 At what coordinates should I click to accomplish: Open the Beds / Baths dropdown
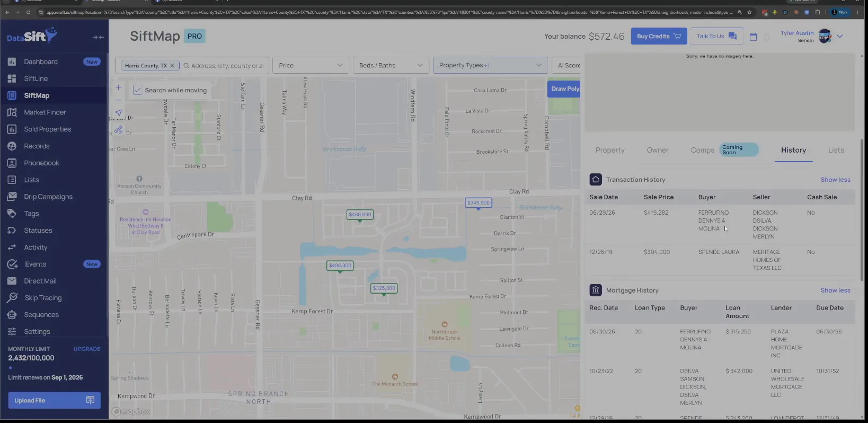click(391, 65)
